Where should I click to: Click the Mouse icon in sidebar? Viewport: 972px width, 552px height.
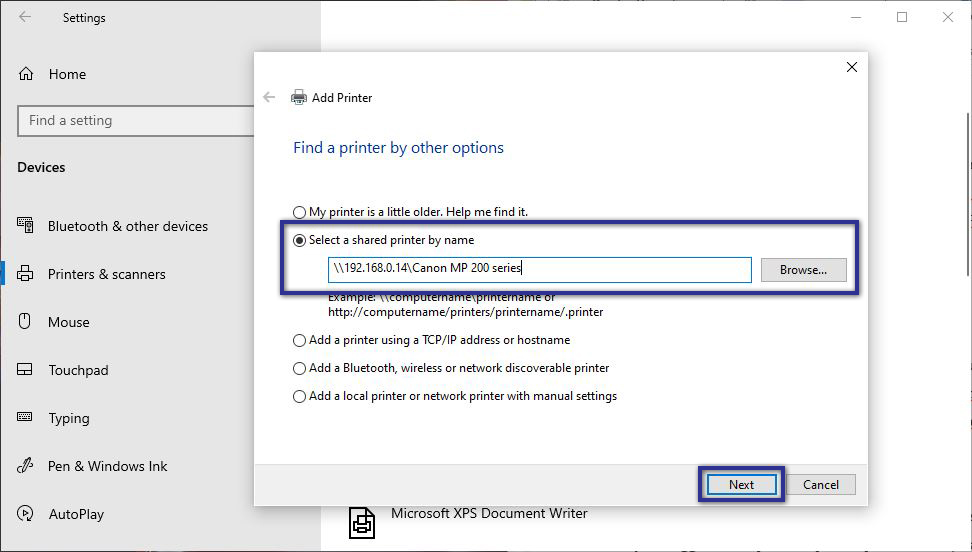[26, 322]
